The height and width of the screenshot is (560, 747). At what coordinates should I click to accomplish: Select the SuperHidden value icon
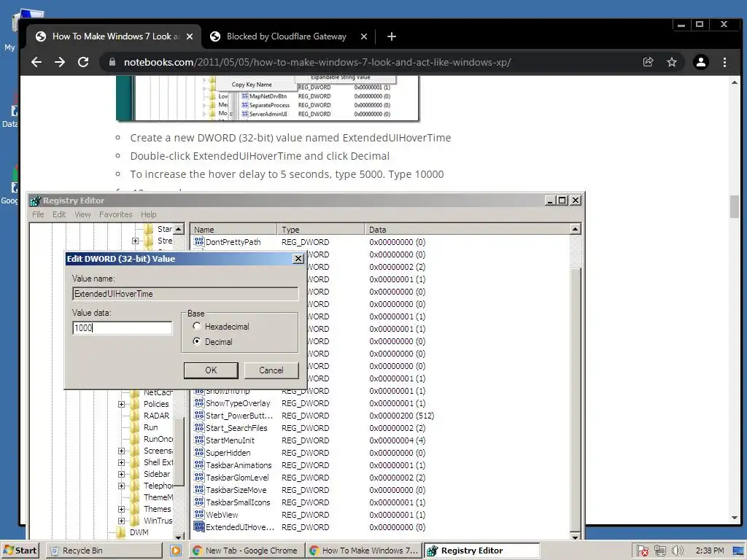pyautogui.click(x=199, y=452)
